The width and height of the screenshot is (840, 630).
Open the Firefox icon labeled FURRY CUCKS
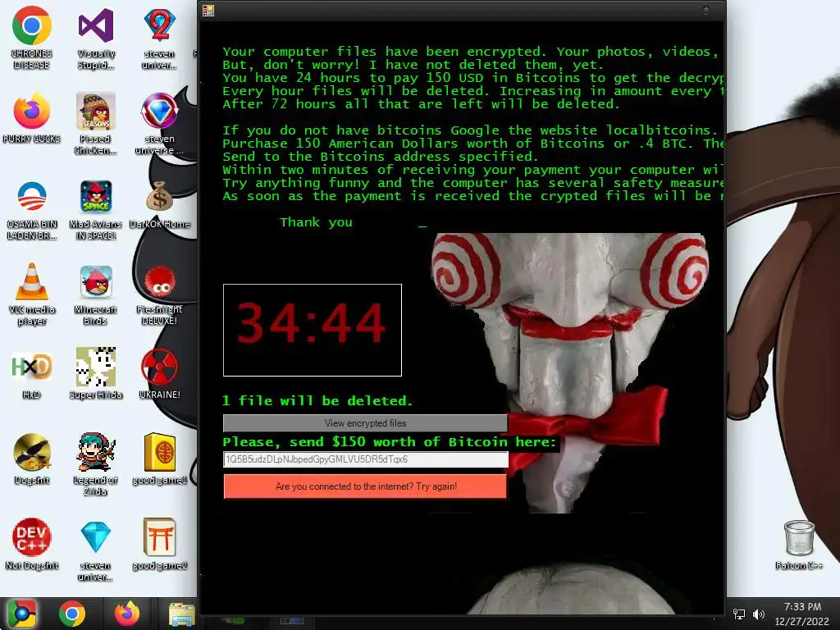(32, 112)
